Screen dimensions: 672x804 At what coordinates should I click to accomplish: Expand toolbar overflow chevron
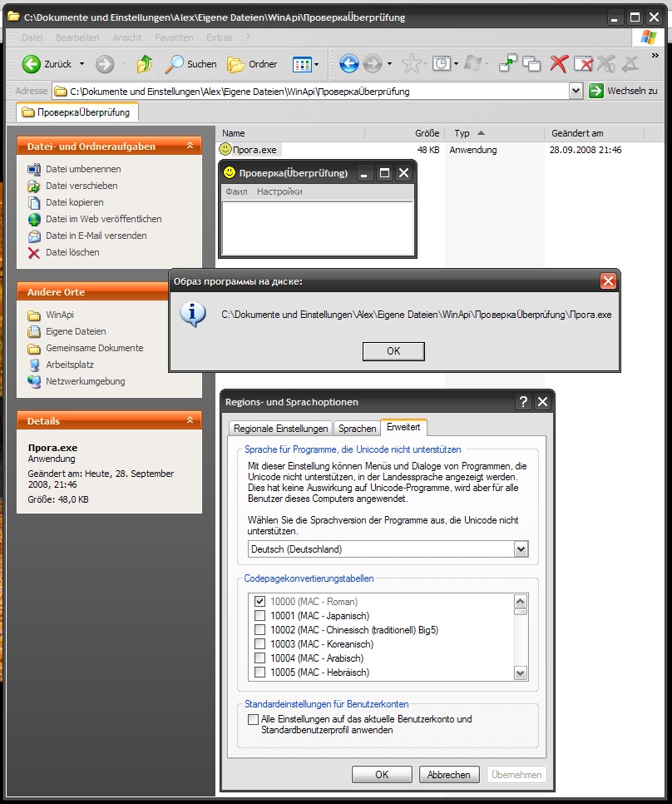point(655,56)
